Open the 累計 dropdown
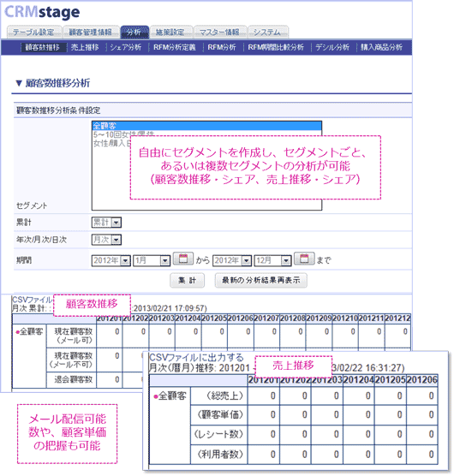The image size is (454, 476). pyautogui.click(x=106, y=223)
